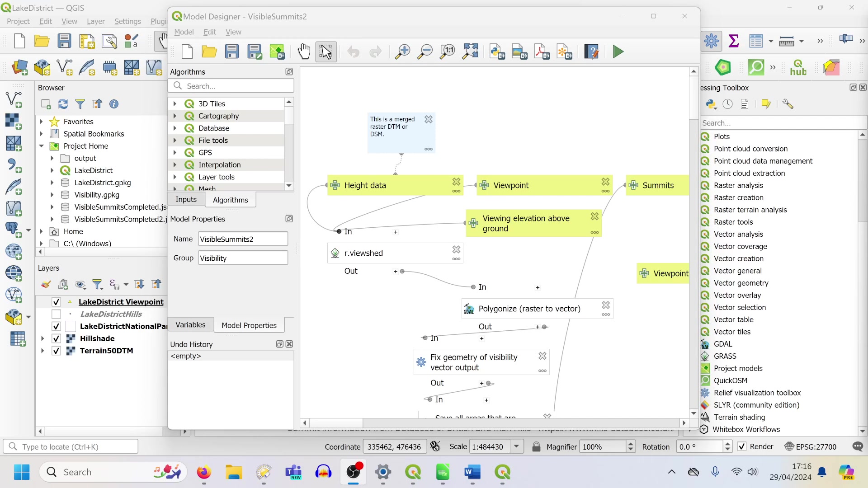Click the model Name input field
This screenshot has width=868, height=488.
243,239
